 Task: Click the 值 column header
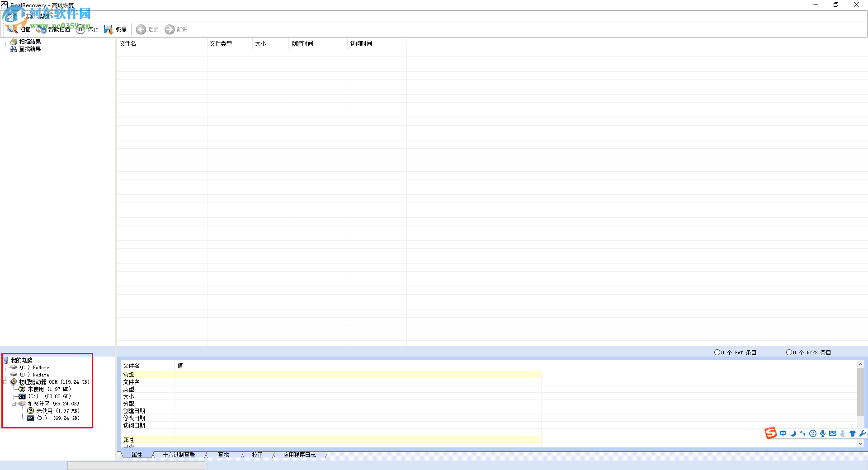358,366
